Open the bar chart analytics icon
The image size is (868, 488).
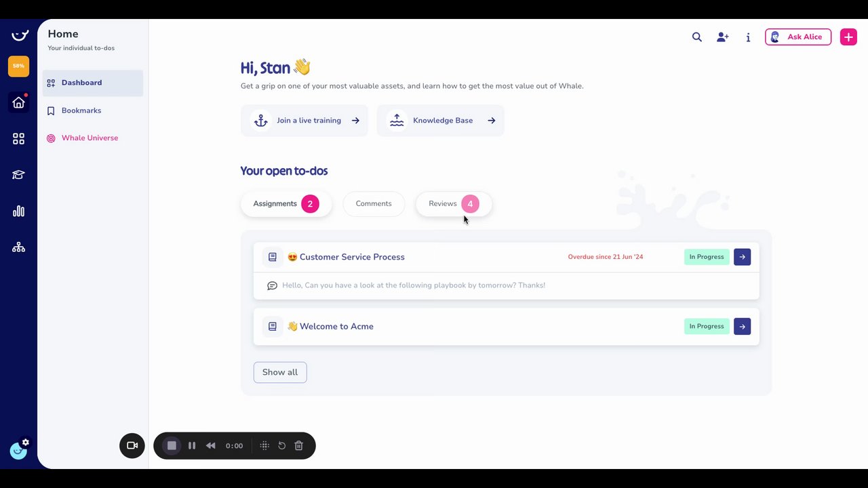pyautogui.click(x=18, y=211)
